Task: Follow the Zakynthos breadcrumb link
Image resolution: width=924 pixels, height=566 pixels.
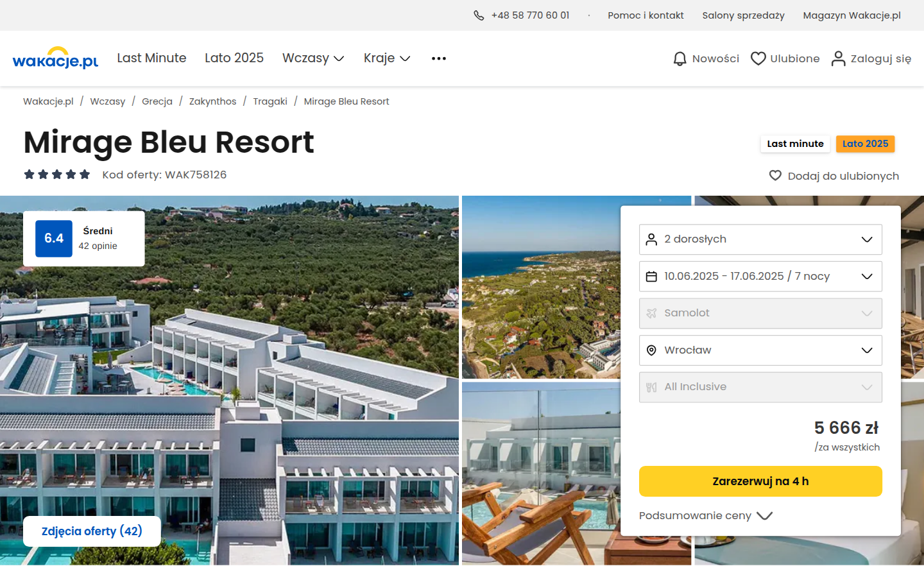Action: click(212, 101)
